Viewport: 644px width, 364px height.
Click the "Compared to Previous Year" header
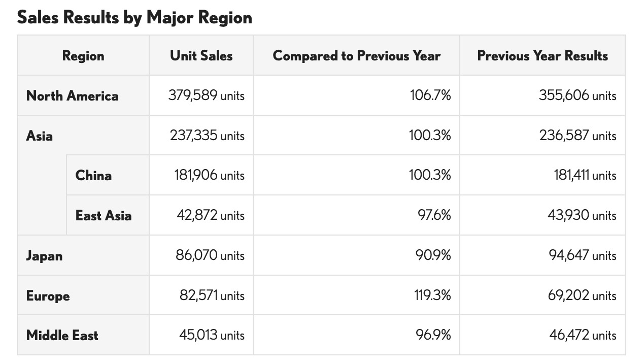coord(356,56)
